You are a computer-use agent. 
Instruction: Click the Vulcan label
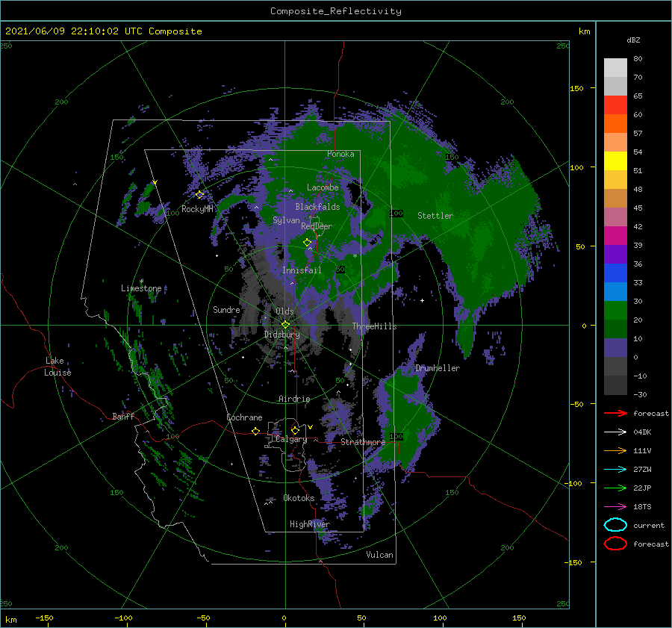tap(379, 555)
